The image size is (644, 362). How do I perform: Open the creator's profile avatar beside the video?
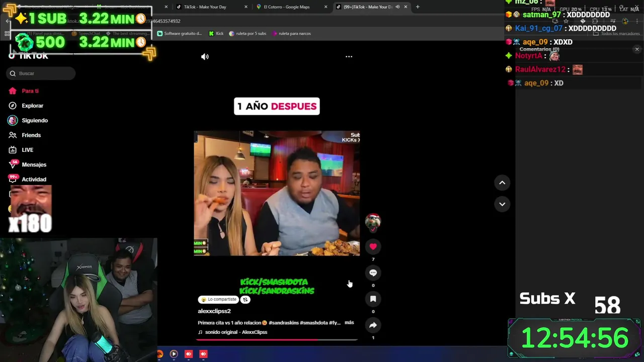click(373, 221)
